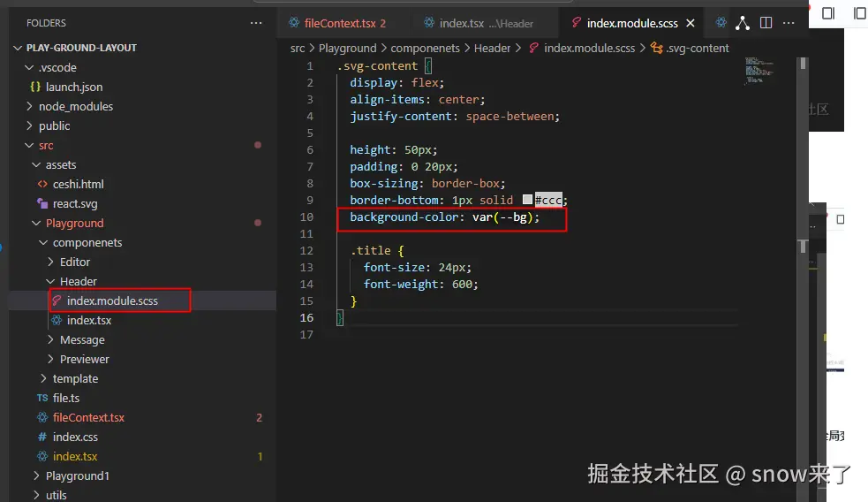Screen dimensions: 868x502
Task: Select index.module.scss in file tree
Action: (112, 300)
